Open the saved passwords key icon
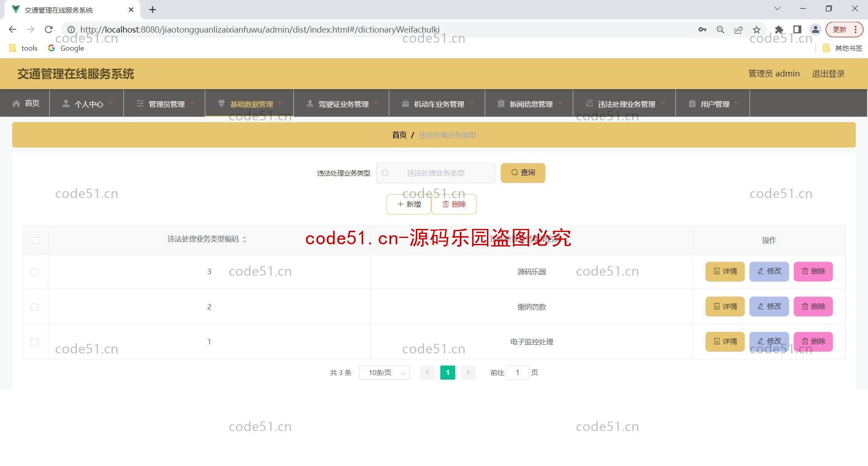This screenshot has width=868, height=466. click(x=702, y=29)
